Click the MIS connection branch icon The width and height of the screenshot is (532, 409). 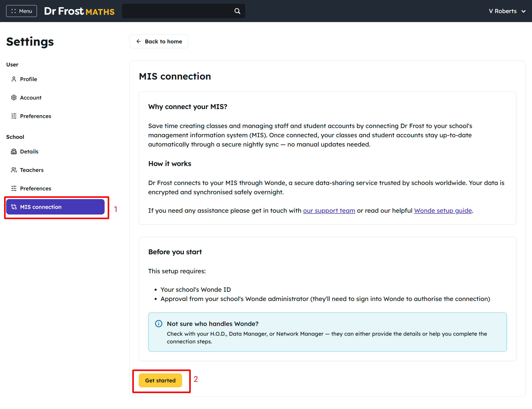(x=14, y=207)
